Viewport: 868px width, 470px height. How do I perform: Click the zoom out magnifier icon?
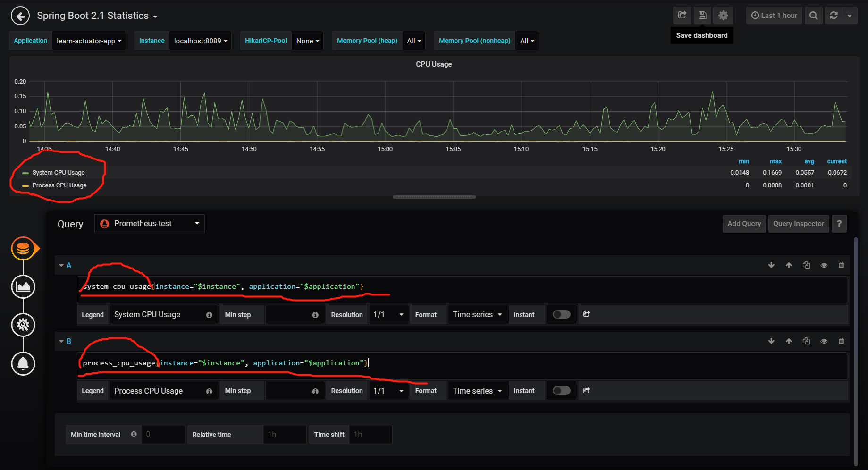813,15
